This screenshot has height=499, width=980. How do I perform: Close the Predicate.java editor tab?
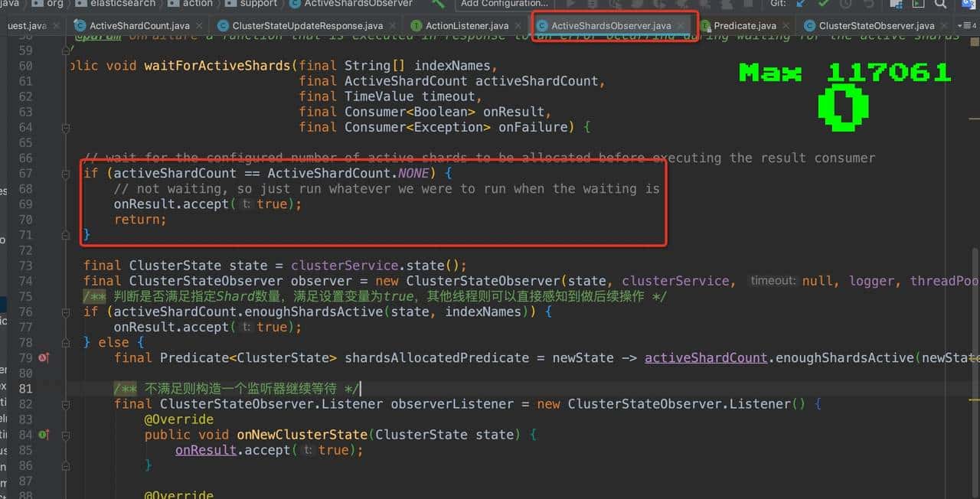click(x=786, y=25)
